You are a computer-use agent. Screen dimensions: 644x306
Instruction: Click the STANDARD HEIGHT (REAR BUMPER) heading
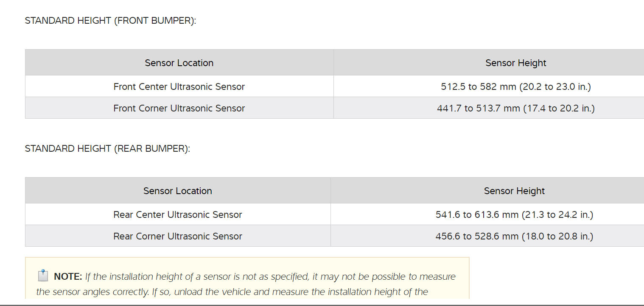[107, 149]
